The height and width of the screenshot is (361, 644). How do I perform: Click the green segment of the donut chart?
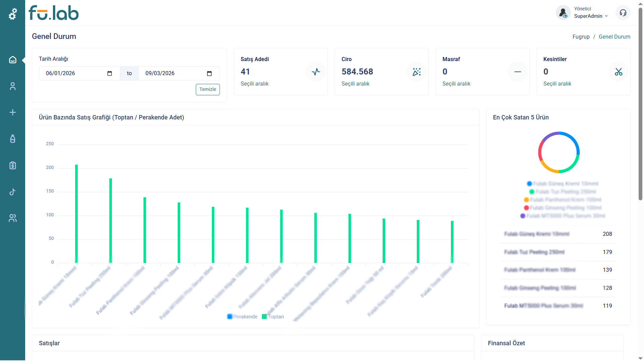click(572, 166)
